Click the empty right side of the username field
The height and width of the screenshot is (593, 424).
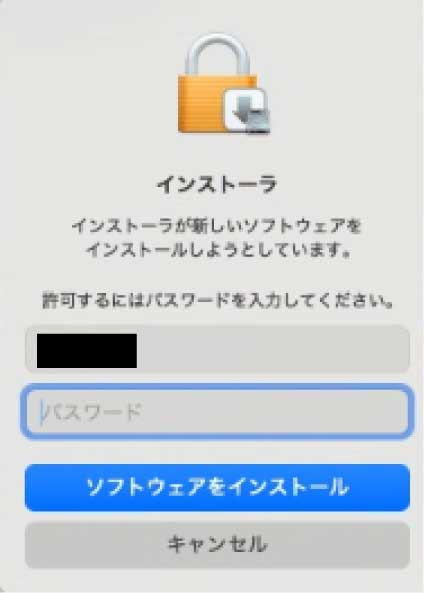(273, 349)
